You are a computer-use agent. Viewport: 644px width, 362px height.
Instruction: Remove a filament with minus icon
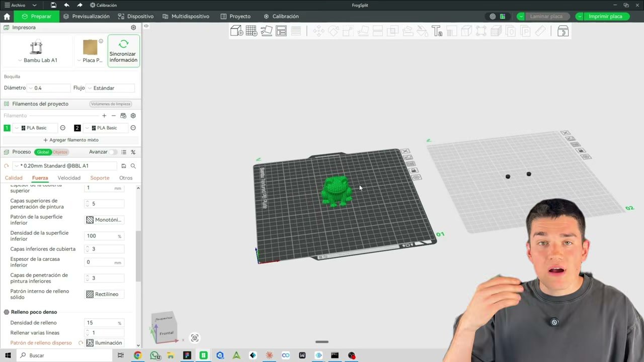(x=114, y=116)
